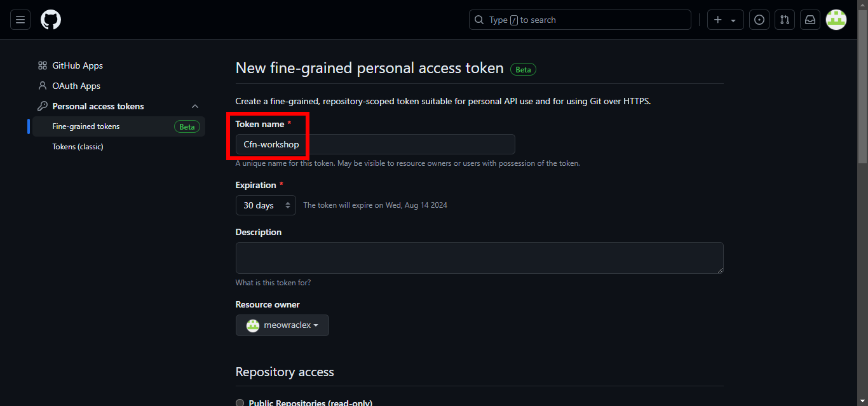The width and height of the screenshot is (868, 406).
Task: Open the issues icon in header
Action: coord(759,20)
